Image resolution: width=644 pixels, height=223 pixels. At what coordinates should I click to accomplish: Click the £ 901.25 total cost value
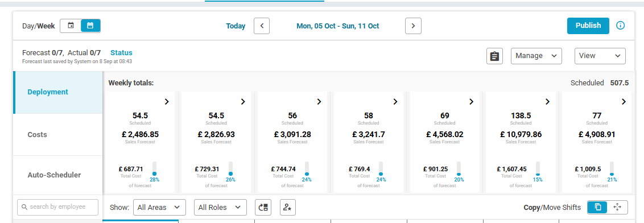point(435,169)
